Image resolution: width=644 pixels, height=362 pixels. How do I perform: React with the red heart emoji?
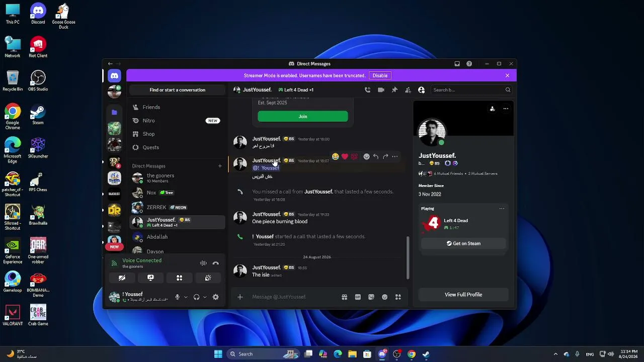click(x=345, y=156)
